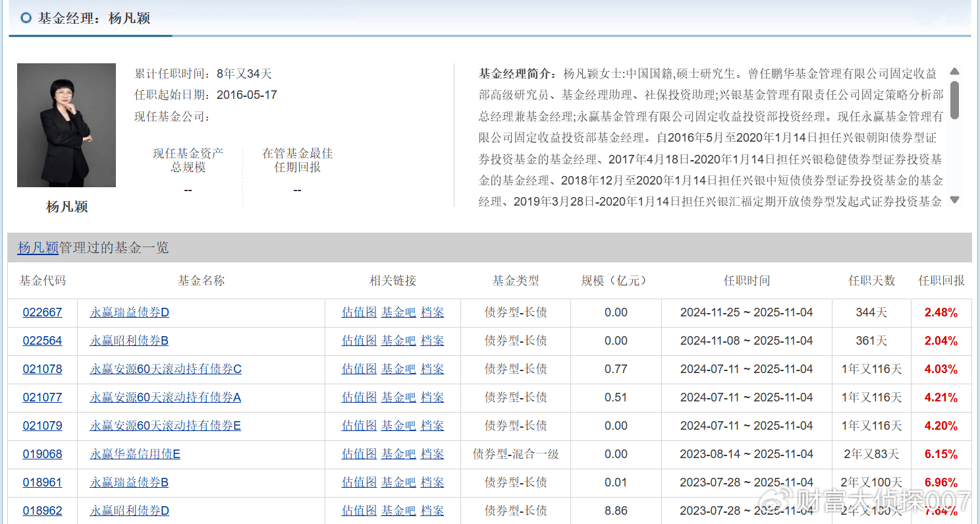This screenshot has height=524, width=980.
Task: Open 档案 for 永赢昭利债券D
Action: pyautogui.click(x=432, y=511)
